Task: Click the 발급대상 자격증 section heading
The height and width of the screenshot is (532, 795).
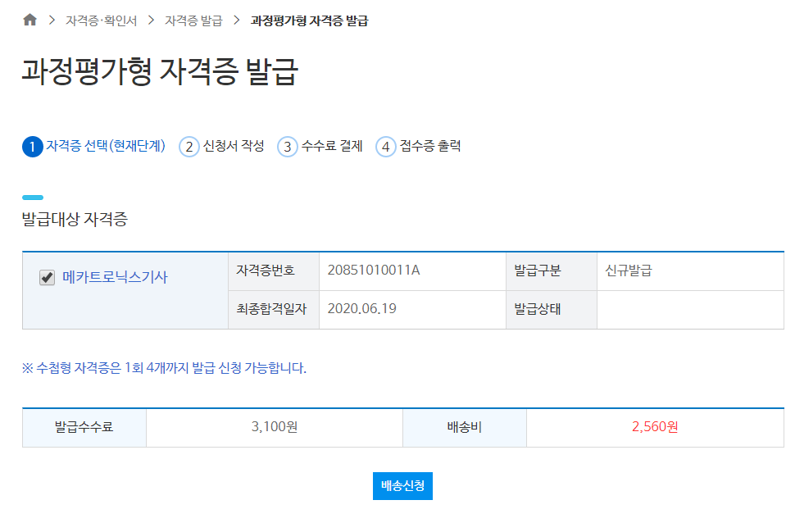Action: point(75,220)
